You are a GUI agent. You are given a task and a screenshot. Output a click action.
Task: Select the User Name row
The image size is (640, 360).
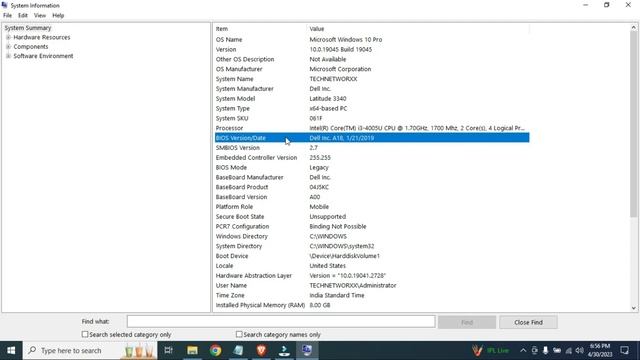tap(372, 285)
